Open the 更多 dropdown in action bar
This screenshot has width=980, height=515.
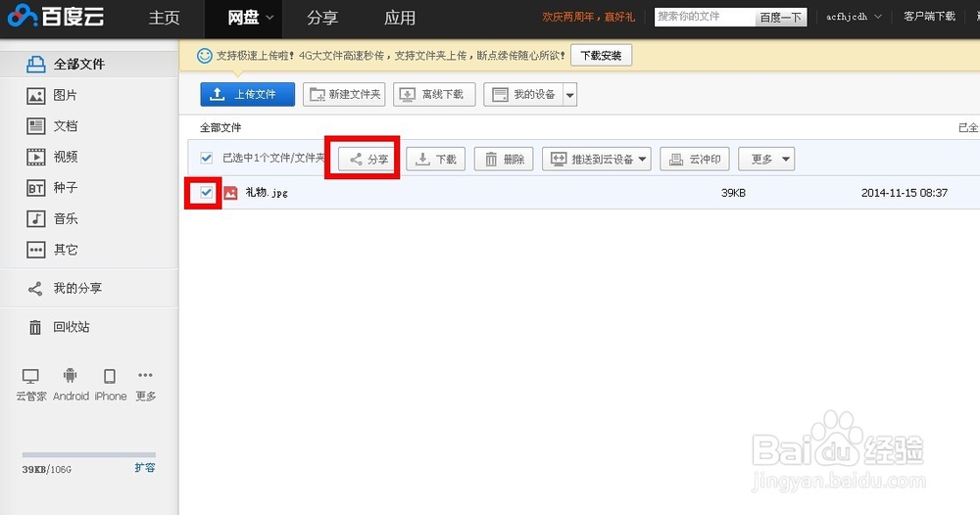click(766, 160)
